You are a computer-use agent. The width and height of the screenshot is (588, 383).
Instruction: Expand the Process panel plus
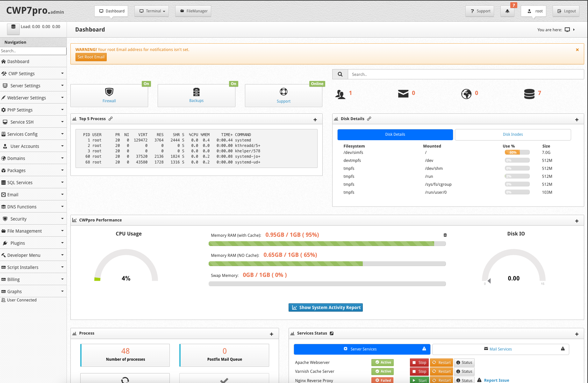(272, 334)
